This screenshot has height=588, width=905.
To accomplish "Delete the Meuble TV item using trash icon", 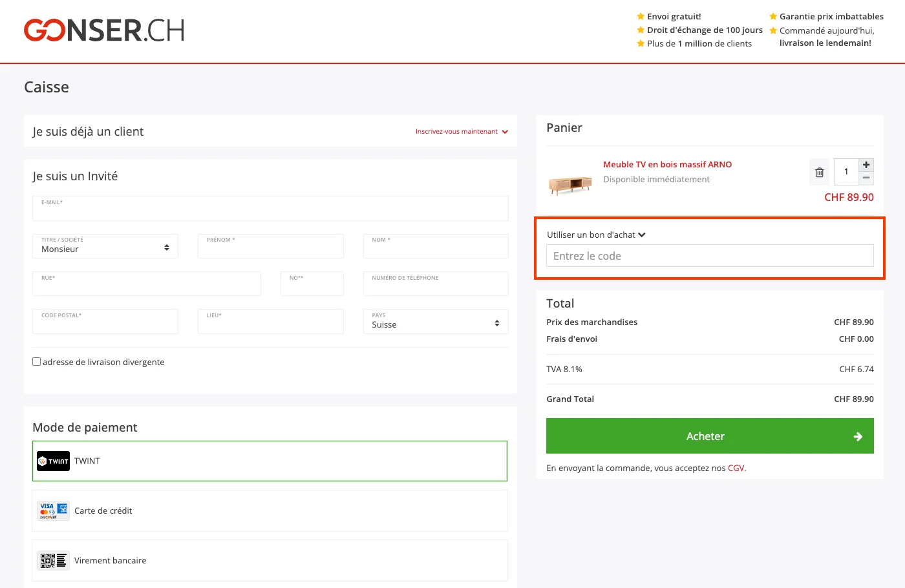I will (819, 171).
